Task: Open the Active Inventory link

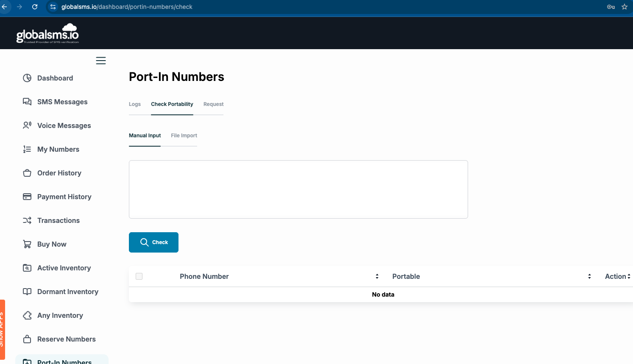Action: pyautogui.click(x=64, y=268)
